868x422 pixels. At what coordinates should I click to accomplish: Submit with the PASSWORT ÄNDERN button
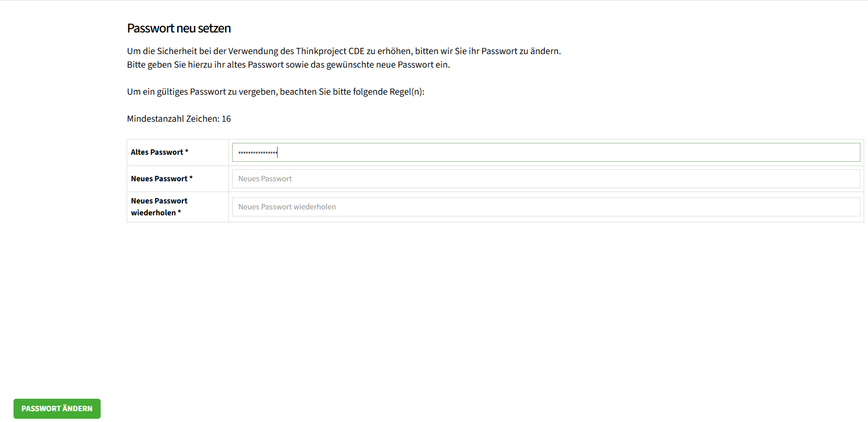coord(57,408)
